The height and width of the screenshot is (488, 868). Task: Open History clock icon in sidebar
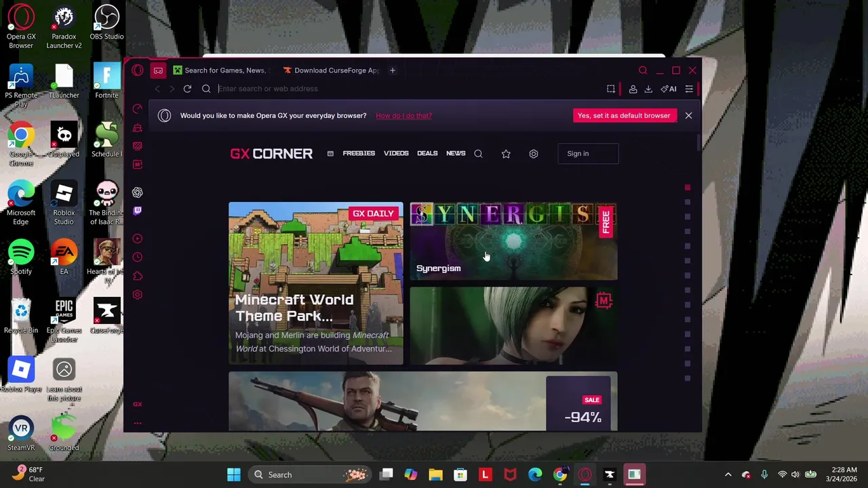pos(138,258)
